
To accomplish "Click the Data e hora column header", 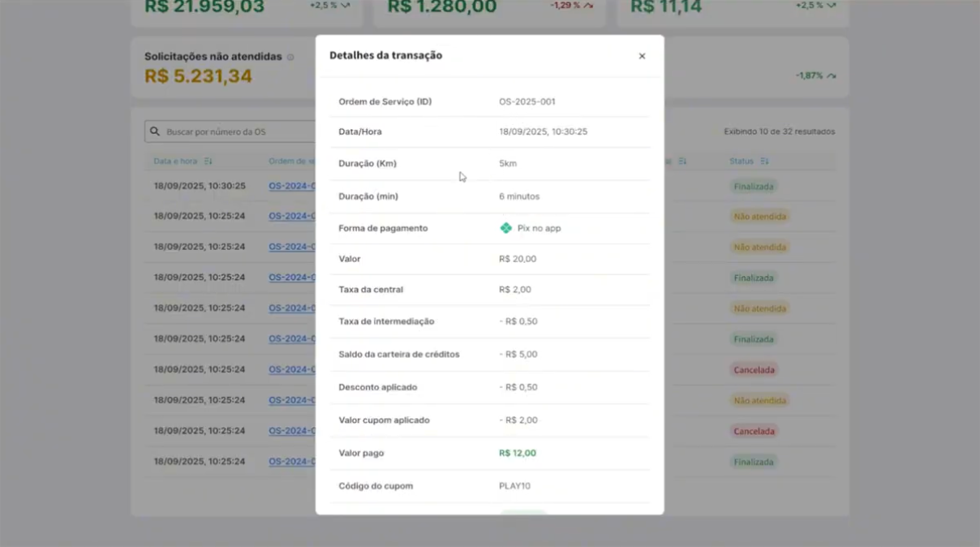I will (175, 162).
